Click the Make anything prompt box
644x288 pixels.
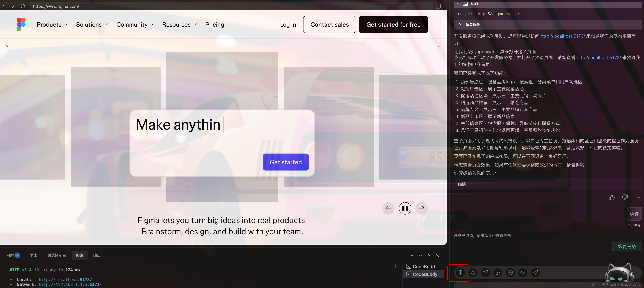(x=222, y=143)
